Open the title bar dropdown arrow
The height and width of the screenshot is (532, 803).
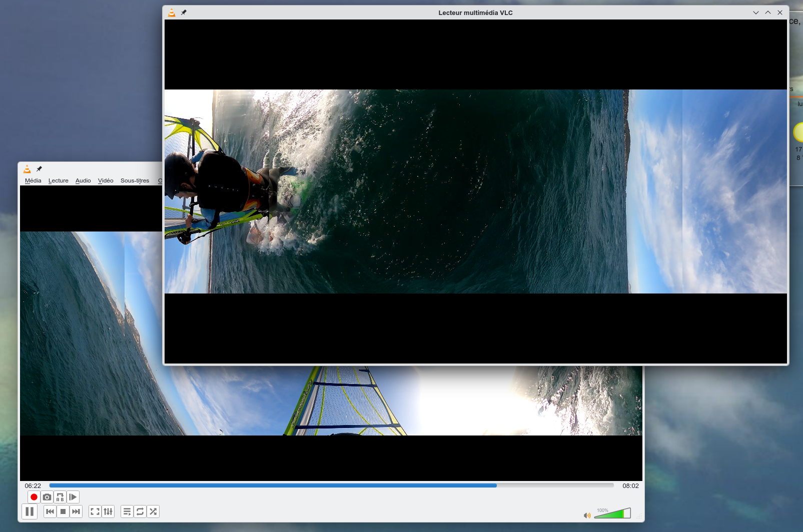coord(755,12)
